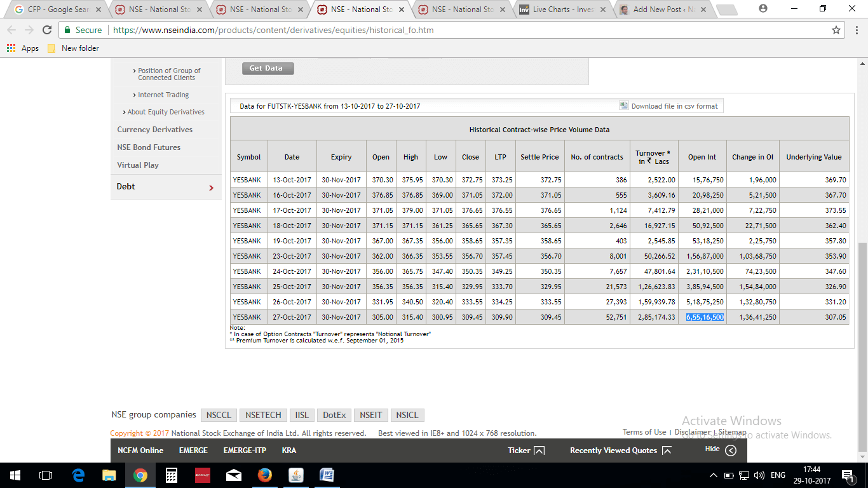The image size is (868, 488).
Task: Launch Firefox from the taskbar
Action: (265, 475)
